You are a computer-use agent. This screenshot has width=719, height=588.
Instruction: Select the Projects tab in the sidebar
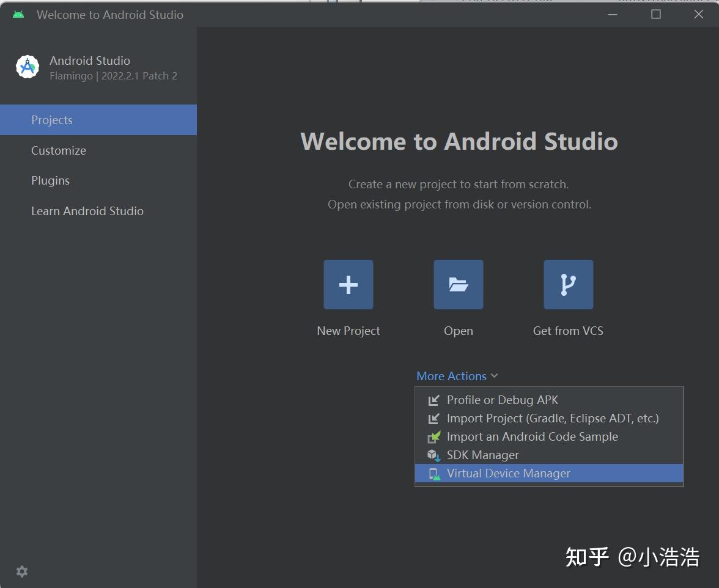point(52,120)
